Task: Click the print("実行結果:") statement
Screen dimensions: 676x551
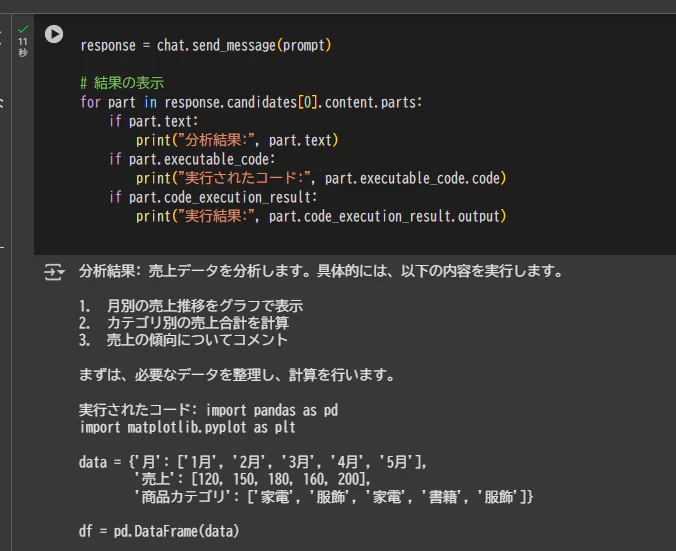Action: point(321,216)
